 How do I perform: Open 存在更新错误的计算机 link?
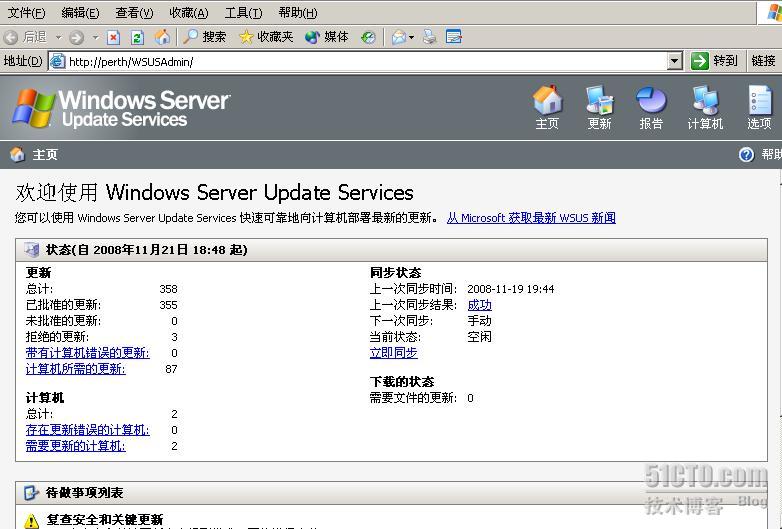point(87,430)
